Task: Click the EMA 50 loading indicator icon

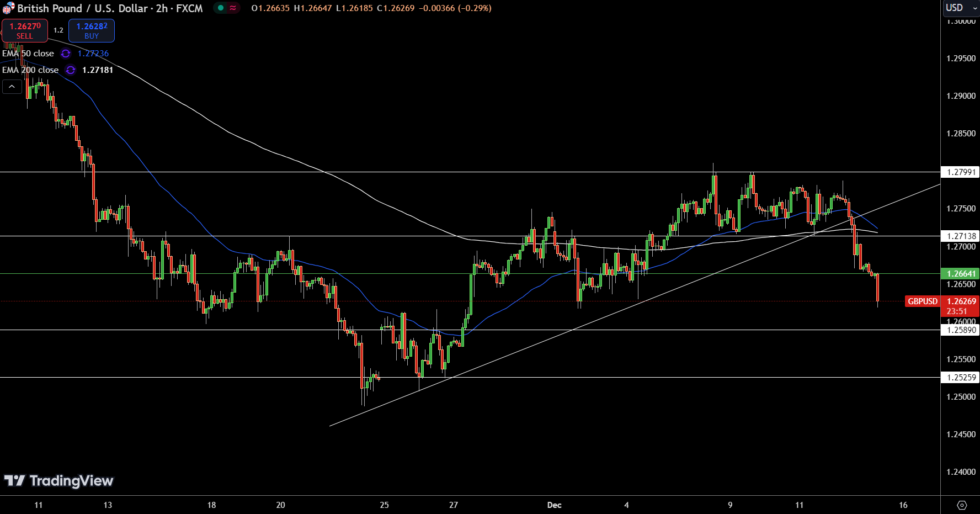Action: pos(66,54)
